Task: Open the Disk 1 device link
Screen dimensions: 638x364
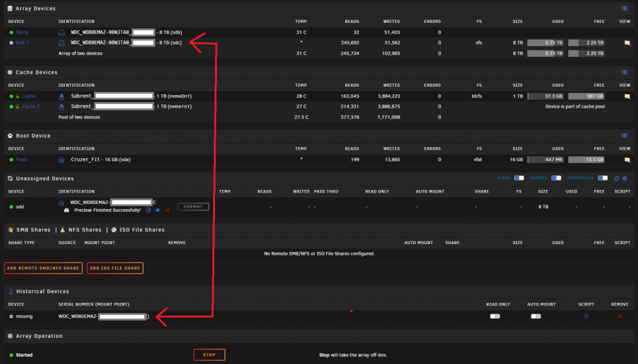Action: pyautogui.click(x=22, y=43)
